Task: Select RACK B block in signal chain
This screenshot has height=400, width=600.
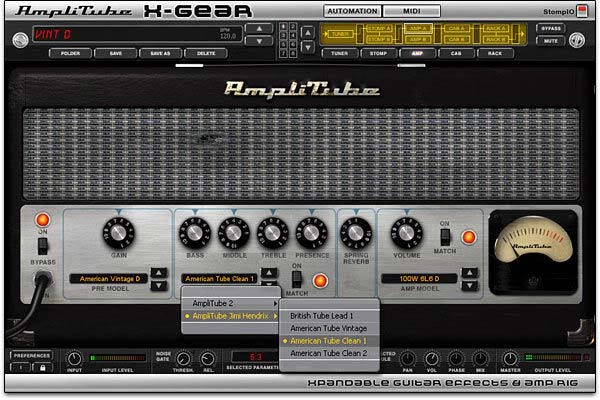Action: click(x=496, y=39)
